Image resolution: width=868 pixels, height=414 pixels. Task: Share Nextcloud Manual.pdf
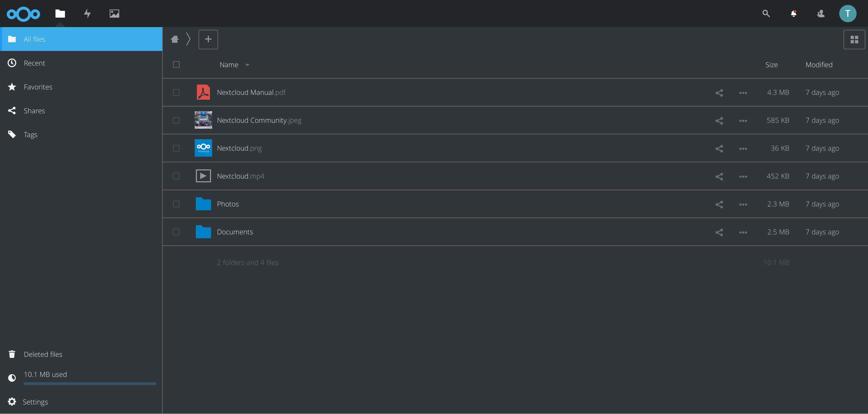[719, 93]
